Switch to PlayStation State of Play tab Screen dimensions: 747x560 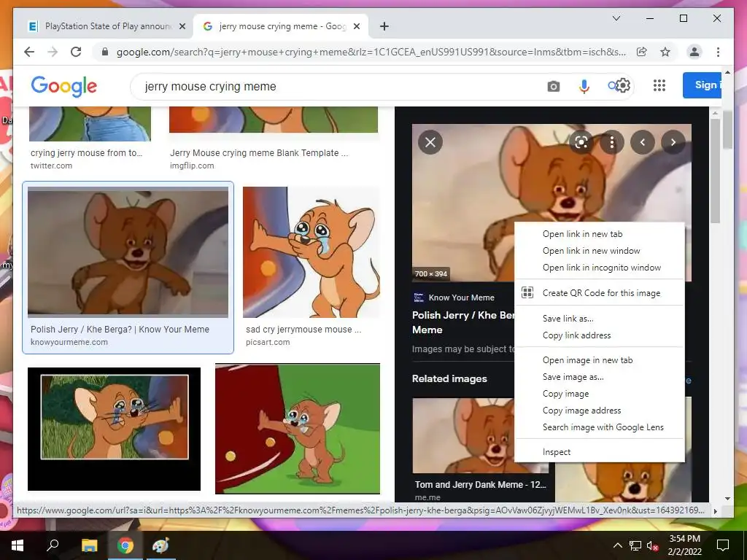105,26
